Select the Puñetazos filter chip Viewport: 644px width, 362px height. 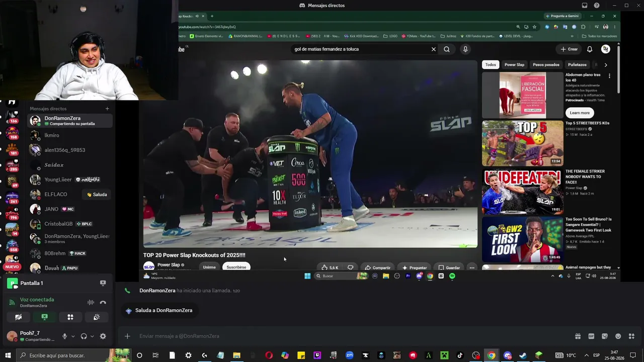tap(577, 65)
